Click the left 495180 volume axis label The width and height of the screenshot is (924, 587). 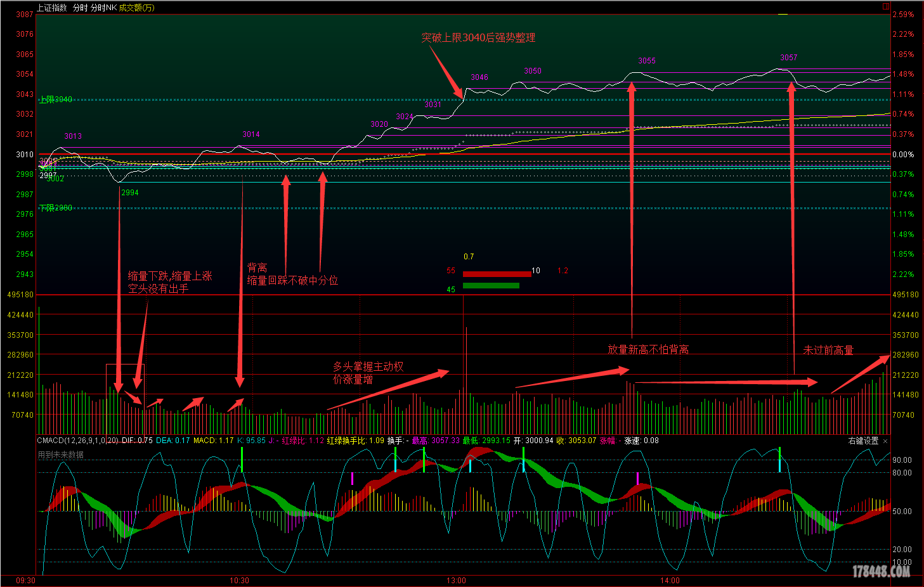(x=20, y=295)
